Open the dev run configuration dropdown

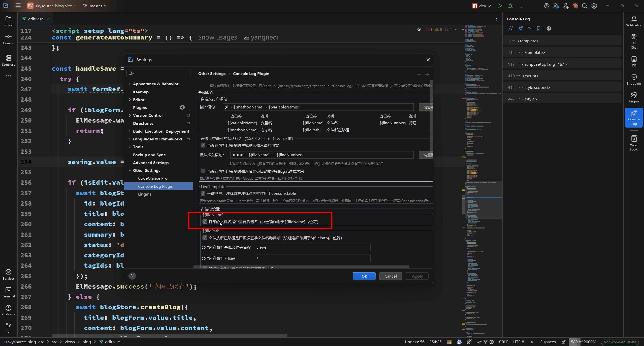(481, 6)
